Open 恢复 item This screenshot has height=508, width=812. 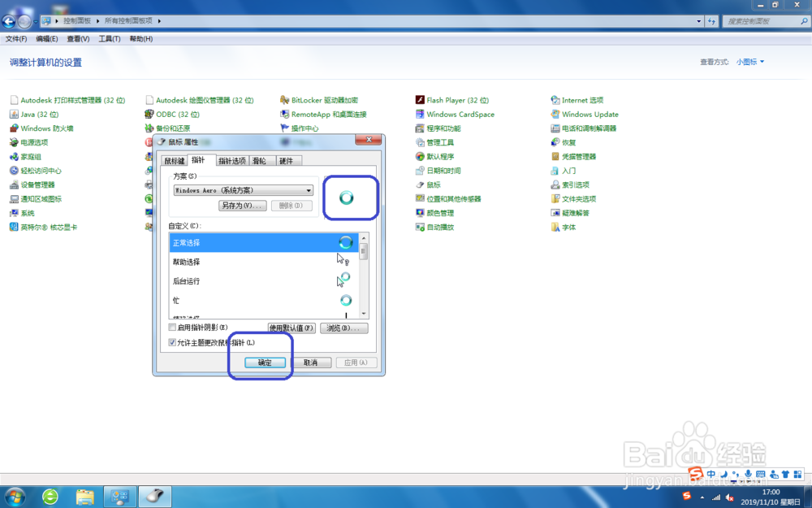tap(564, 142)
